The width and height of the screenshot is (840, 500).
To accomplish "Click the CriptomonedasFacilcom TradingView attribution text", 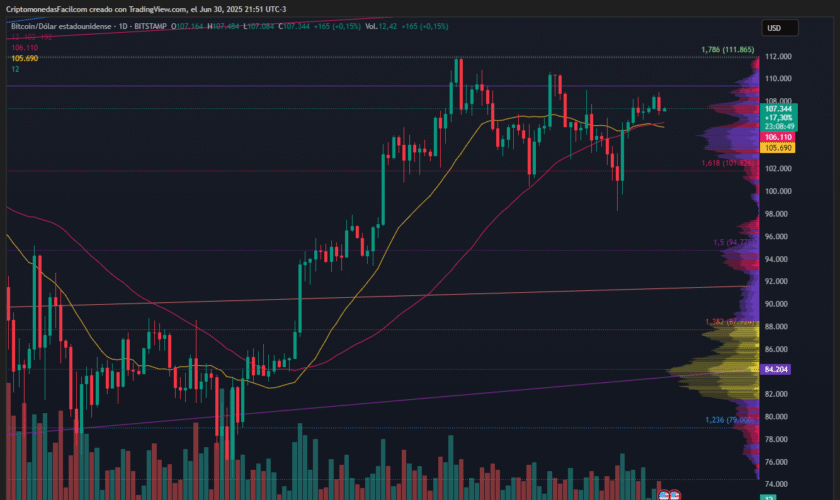I will pyautogui.click(x=146, y=9).
